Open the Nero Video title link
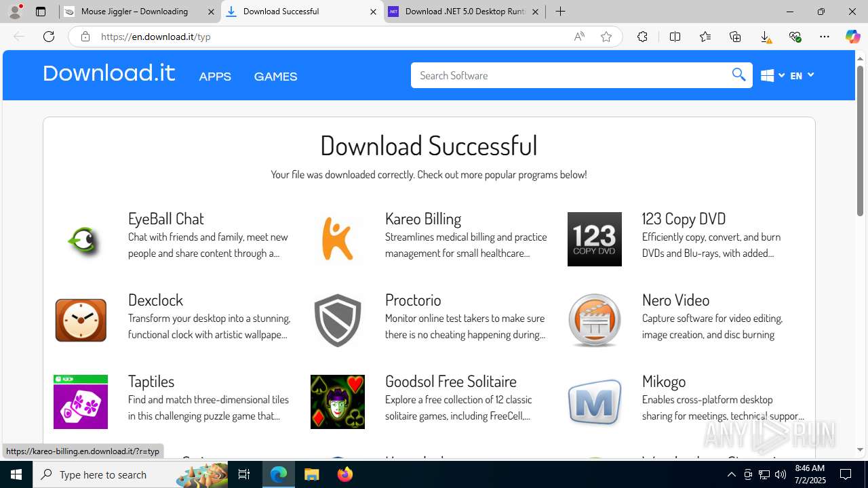This screenshot has width=868, height=488. point(675,300)
